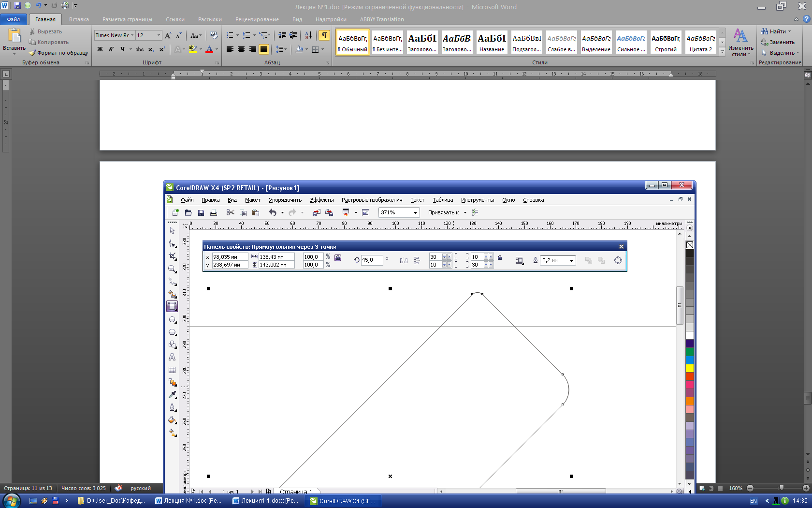
Task: Click the zoom in plus button
Action: [806, 488]
